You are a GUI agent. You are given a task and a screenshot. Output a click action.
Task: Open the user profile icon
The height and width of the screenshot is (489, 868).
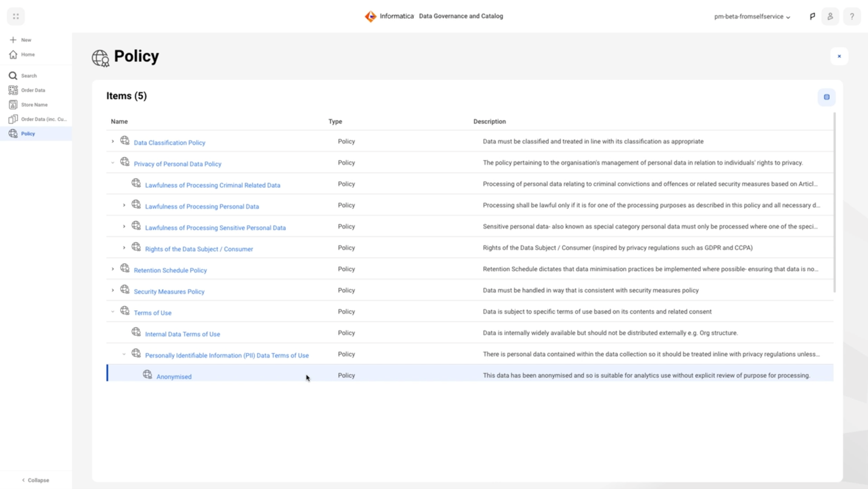click(830, 16)
